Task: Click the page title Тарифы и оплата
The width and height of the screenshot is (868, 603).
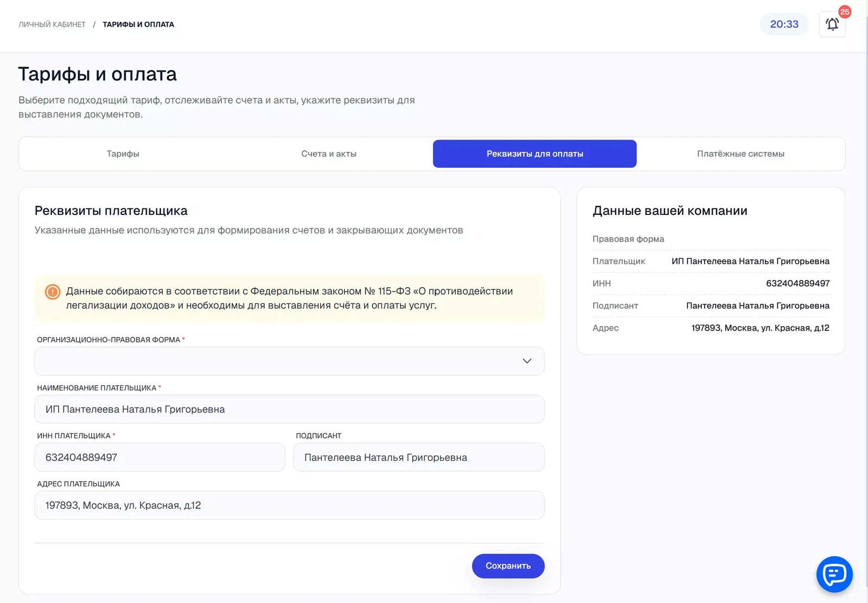Action: 98,74
